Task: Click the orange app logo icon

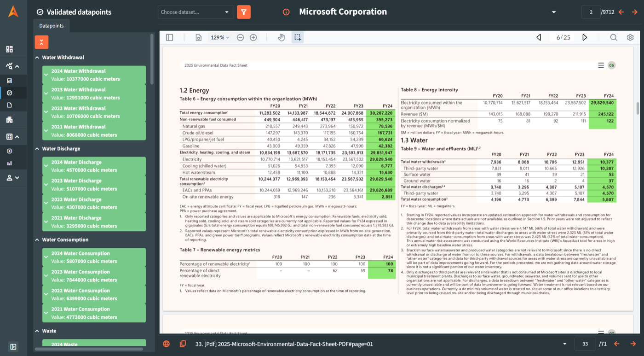Action: 13,11
